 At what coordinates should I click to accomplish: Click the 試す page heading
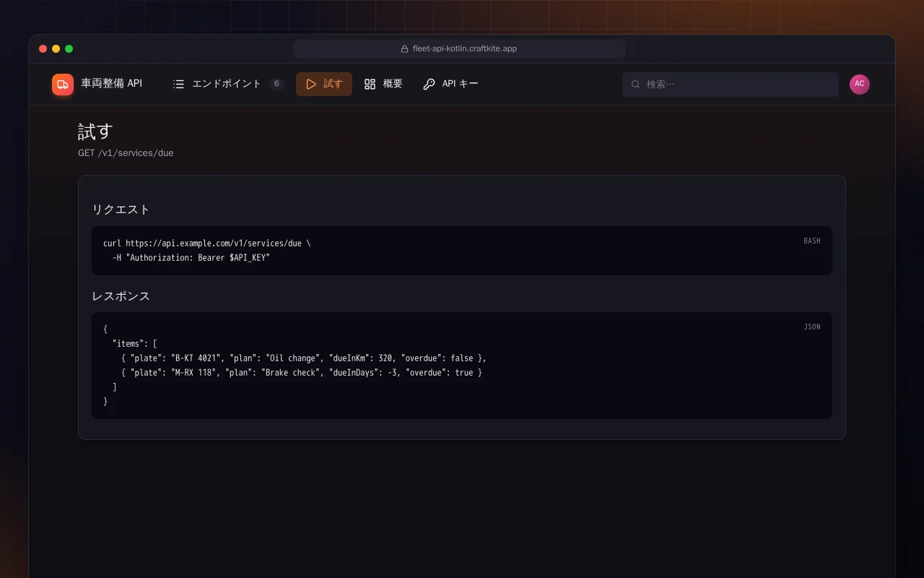tap(96, 131)
